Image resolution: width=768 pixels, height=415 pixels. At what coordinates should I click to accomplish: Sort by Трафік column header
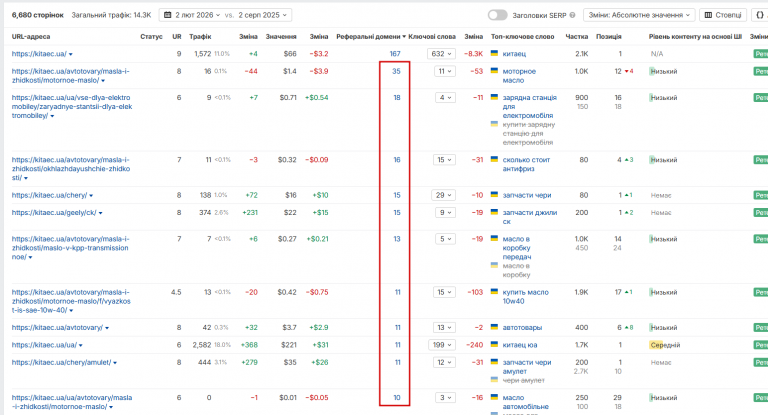click(200, 37)
